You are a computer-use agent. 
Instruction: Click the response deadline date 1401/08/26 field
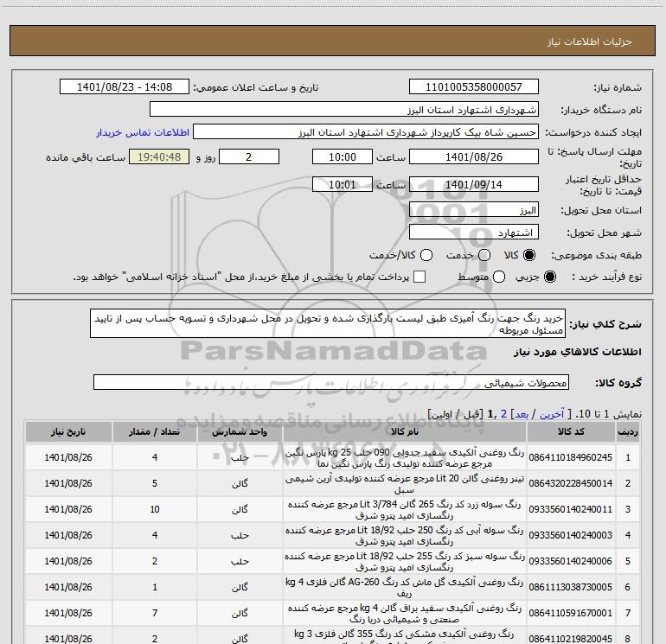474,156
